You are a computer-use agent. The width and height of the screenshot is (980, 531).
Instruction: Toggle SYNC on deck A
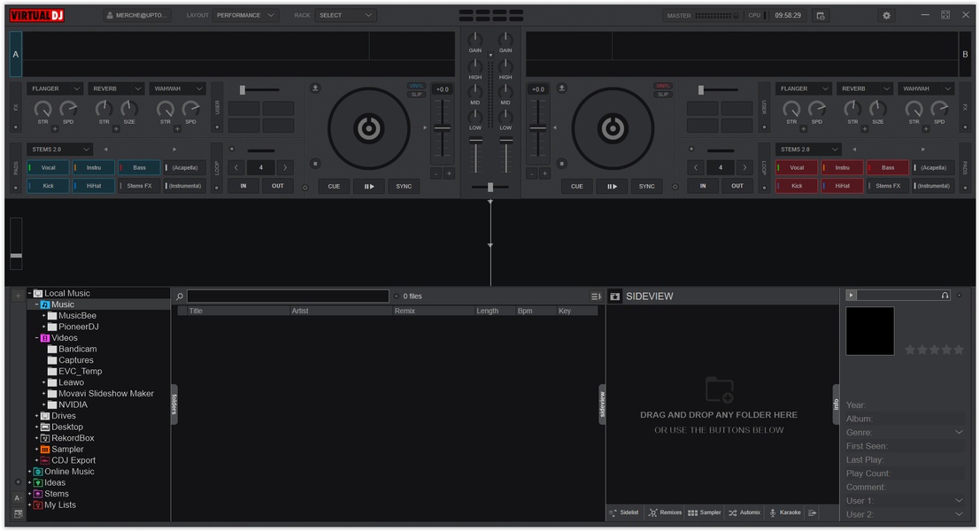404,186
